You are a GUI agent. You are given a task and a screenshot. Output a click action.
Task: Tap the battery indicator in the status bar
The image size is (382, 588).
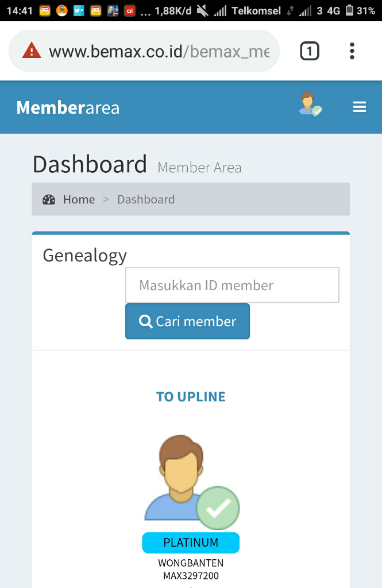tap(349, 10)
